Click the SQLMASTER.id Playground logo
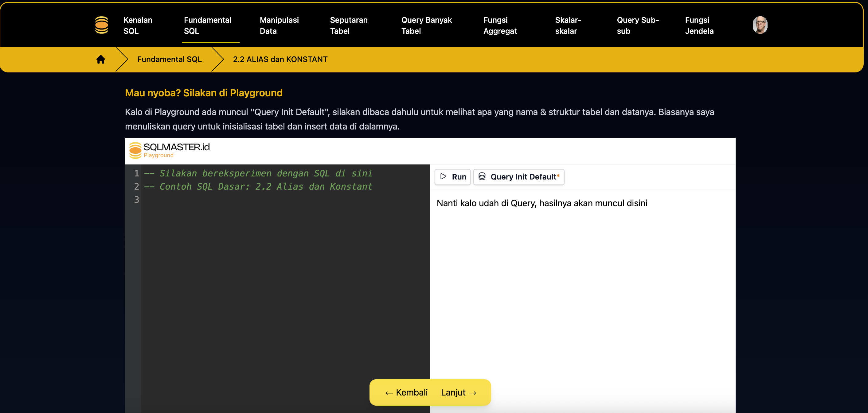 pyautogui.click(x=170, y=150)
